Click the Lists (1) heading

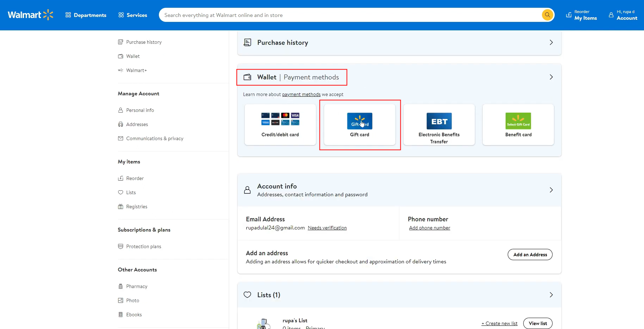point(269,295)
